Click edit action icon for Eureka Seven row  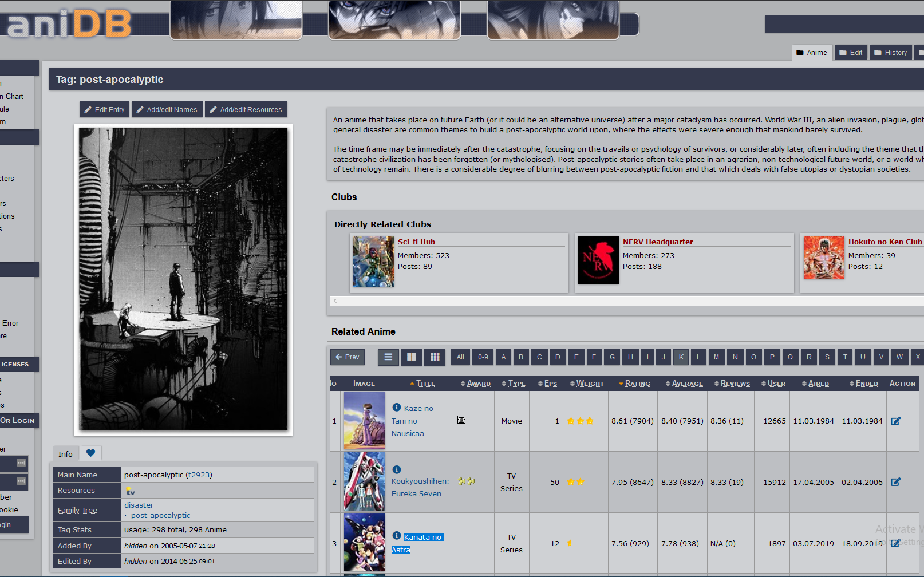point(896,482)
